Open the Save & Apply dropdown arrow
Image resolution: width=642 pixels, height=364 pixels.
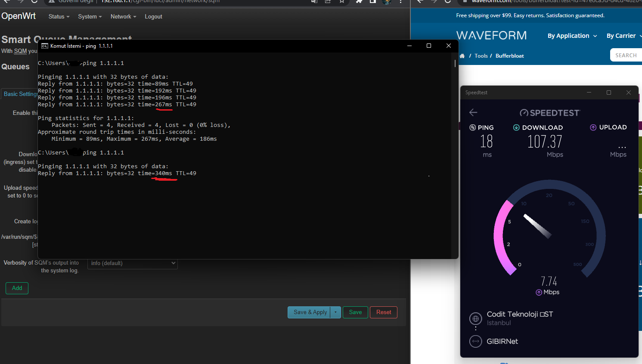pyautogui.click(x=336, y=312)
